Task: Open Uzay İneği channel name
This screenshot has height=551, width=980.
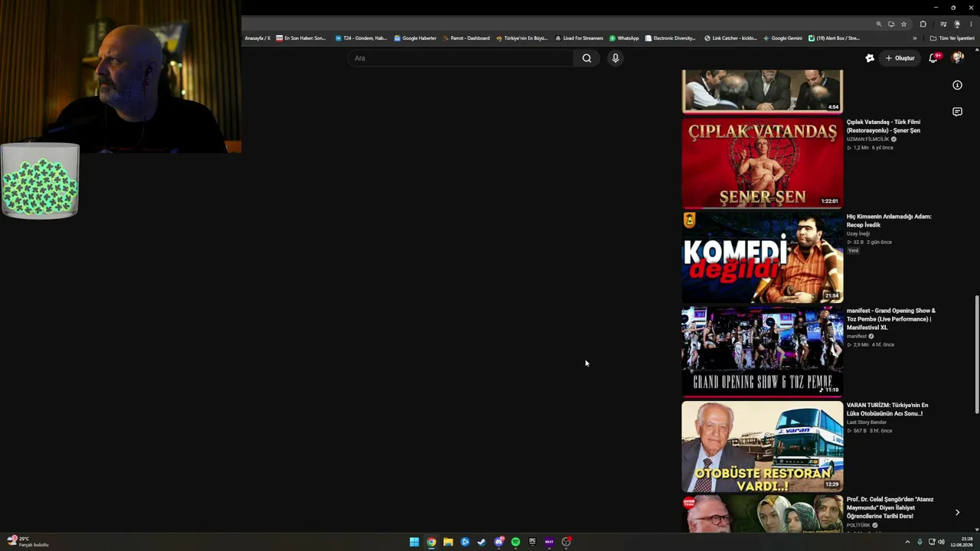Action: pos(858,233)
